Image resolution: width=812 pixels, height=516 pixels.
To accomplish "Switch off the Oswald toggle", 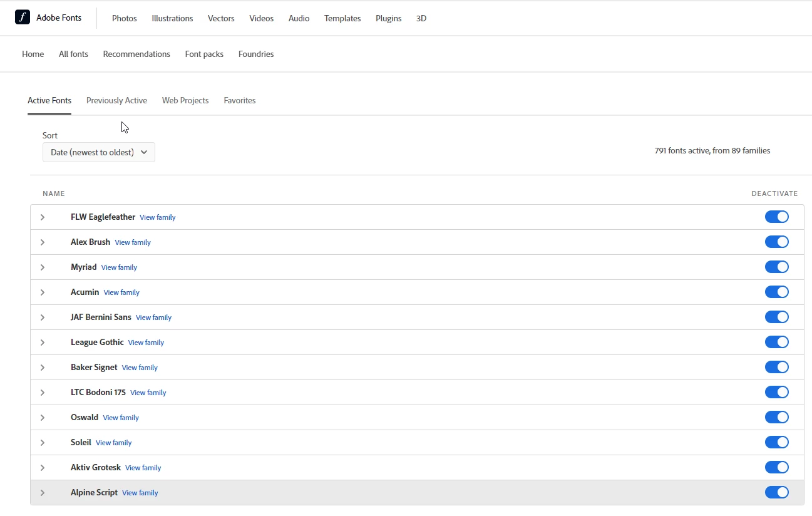I will coord(776,417).
